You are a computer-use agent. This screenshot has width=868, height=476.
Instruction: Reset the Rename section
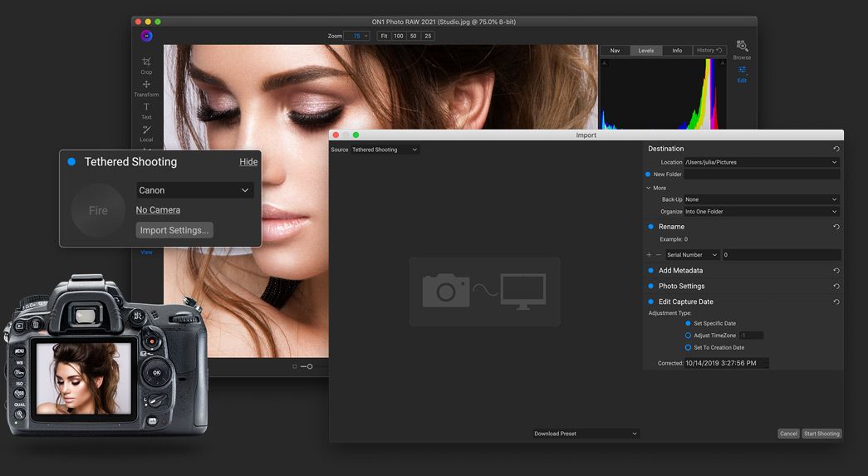click(x=836, y=227)
